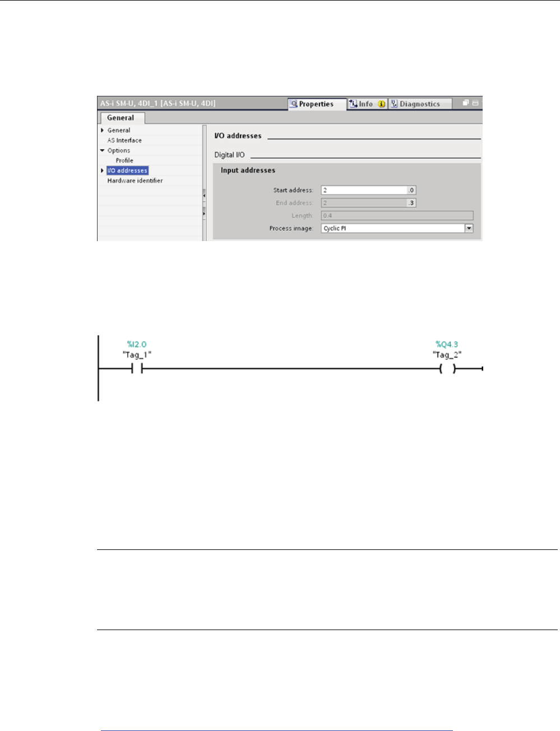560x731 pixels.
Task: Click the End address bit .3 field
Action: tap(411, 203)
